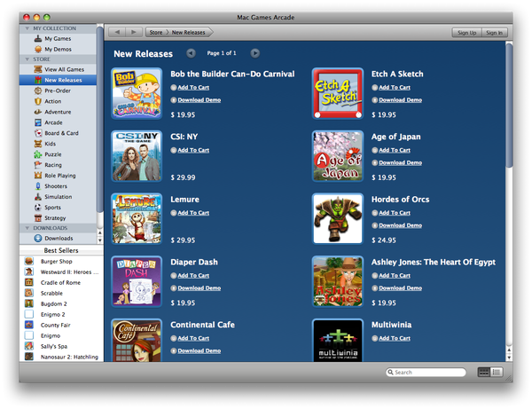Open the CSI: NY thumbnail

[x=137, y=156]
